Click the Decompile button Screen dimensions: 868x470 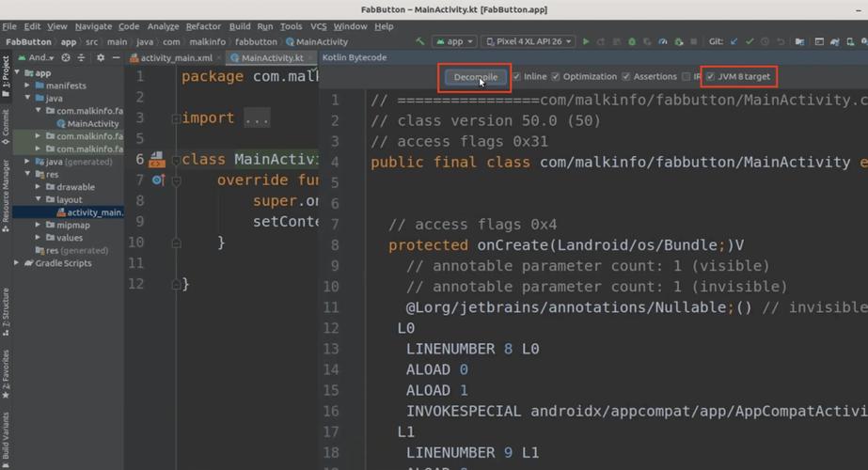click(474, 77)
